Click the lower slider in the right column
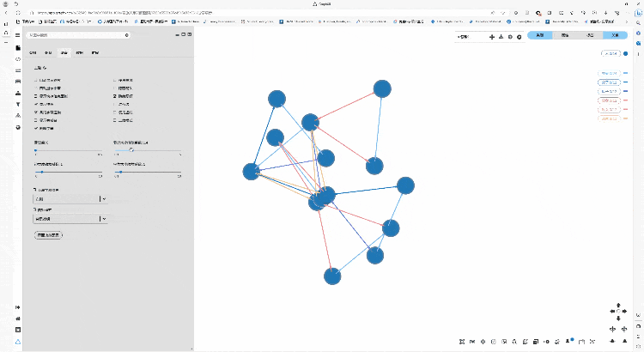644x352 pixels. pyautogui.click(x=148, y=172)
